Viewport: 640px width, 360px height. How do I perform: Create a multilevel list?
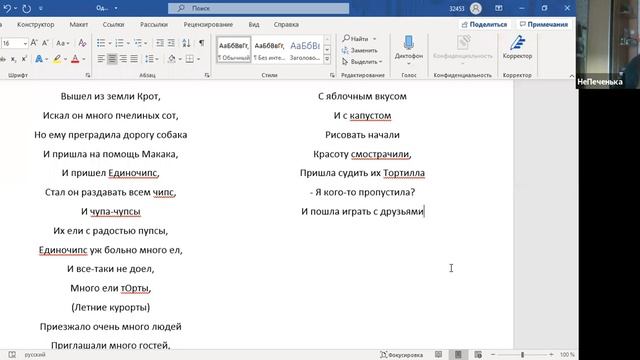(x=138, y=43)
